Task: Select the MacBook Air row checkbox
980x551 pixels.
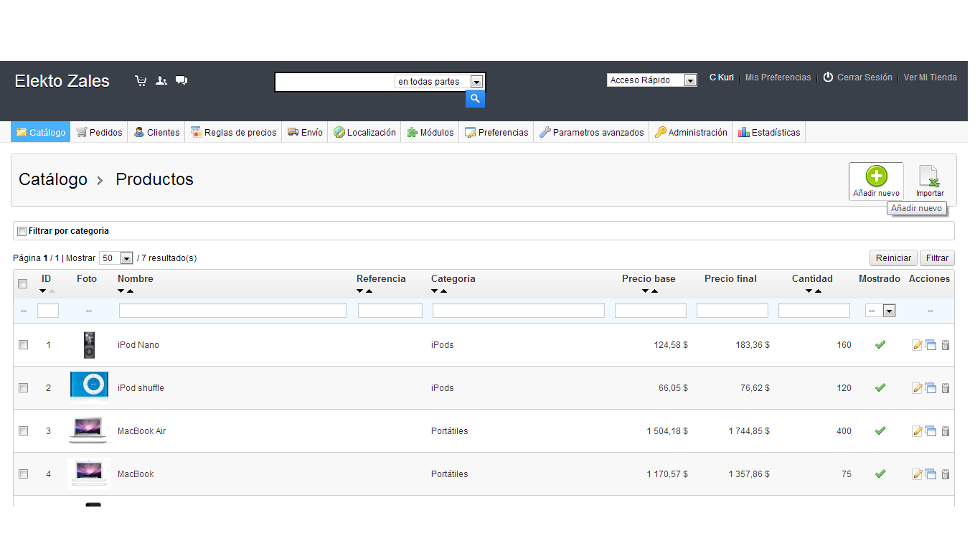Action: tap(23, 430)
